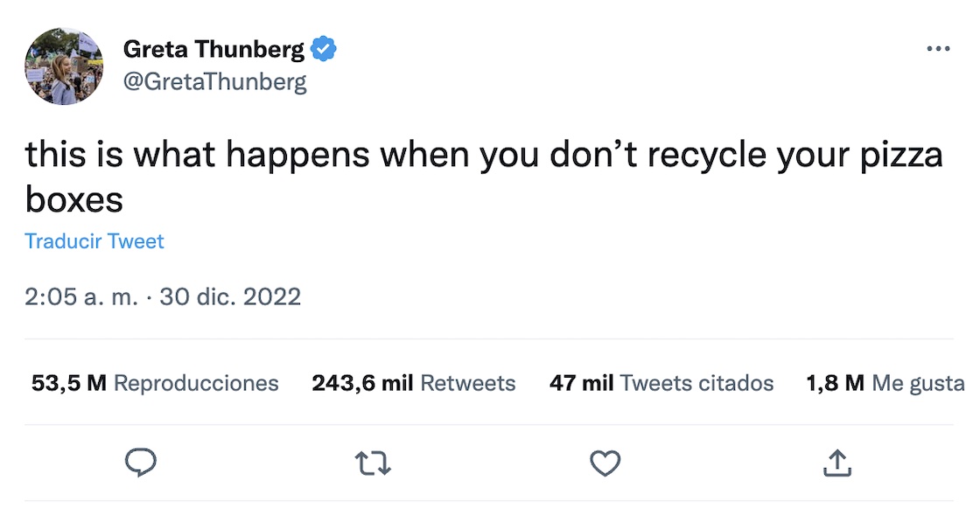Image resolution: width=980 pixels, height=508 pixels.
Task: Like the tweet with the heart icon
Action: [x=605, y=463]
